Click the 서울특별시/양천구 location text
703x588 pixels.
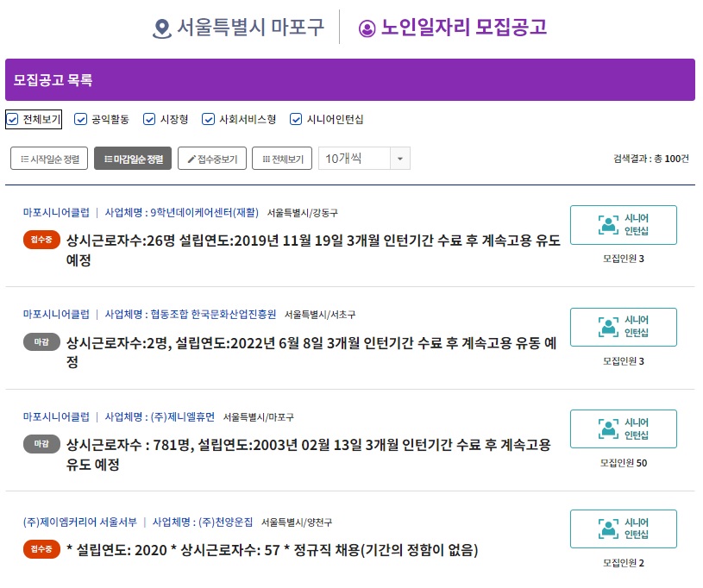point(297,522)
